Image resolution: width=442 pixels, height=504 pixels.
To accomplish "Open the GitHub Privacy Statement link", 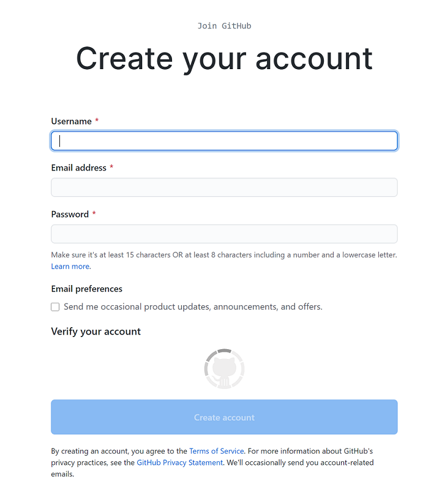I will (180, 462).
